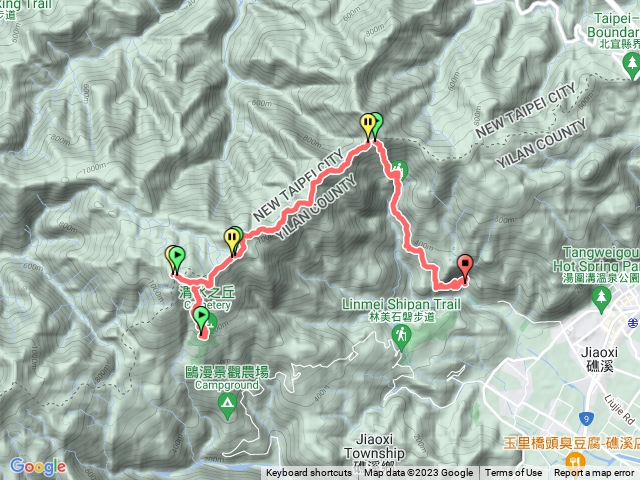Click the Jiaoxi 礁溪 town label
Viewport: 640px width, 480px height.
click(599, 359)
